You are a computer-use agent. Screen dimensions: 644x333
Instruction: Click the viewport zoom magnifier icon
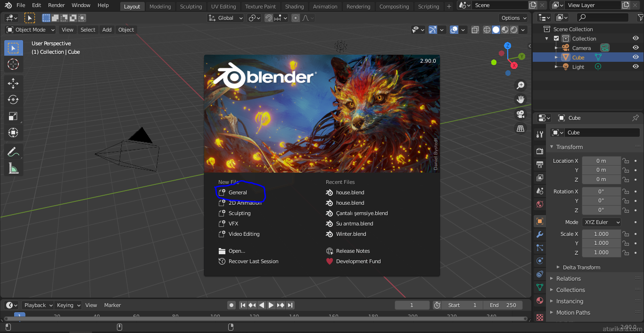click(520, 85)
